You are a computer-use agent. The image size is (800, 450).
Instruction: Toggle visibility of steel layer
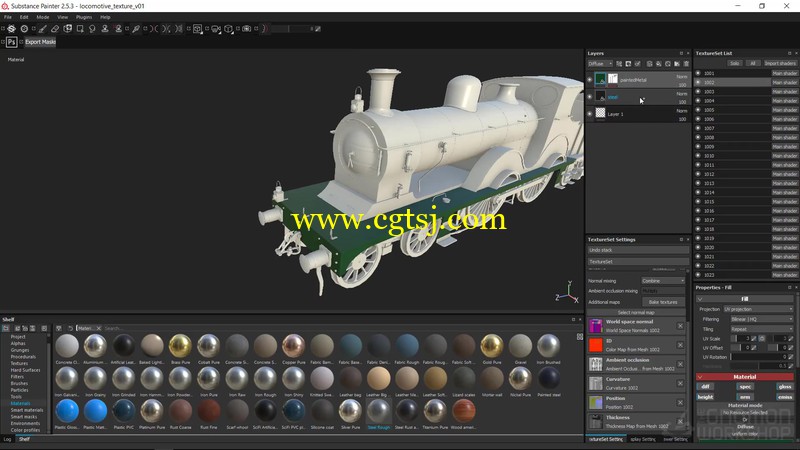coord(590,97)
